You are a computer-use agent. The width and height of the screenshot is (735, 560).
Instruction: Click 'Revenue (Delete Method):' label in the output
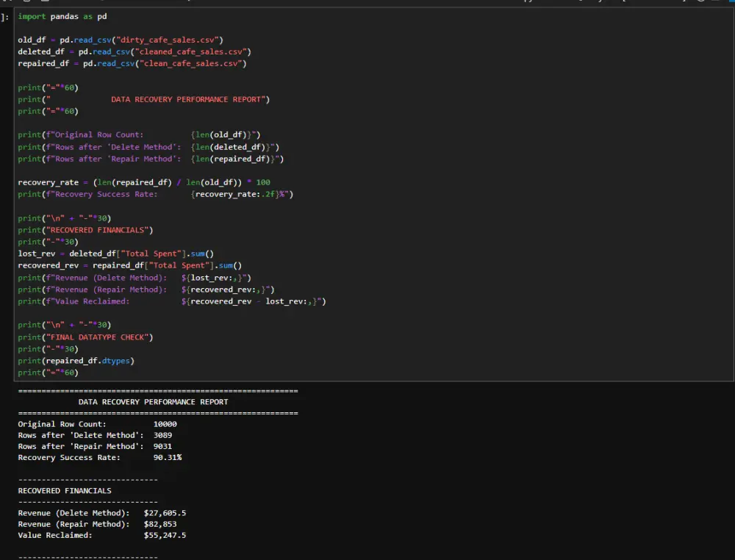click(74, 513)
